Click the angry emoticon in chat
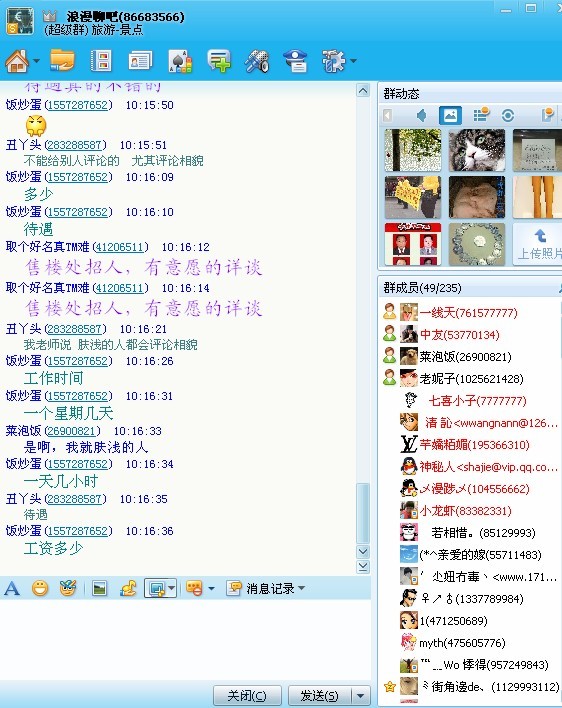562x708 pixels. tap(36, 126)
